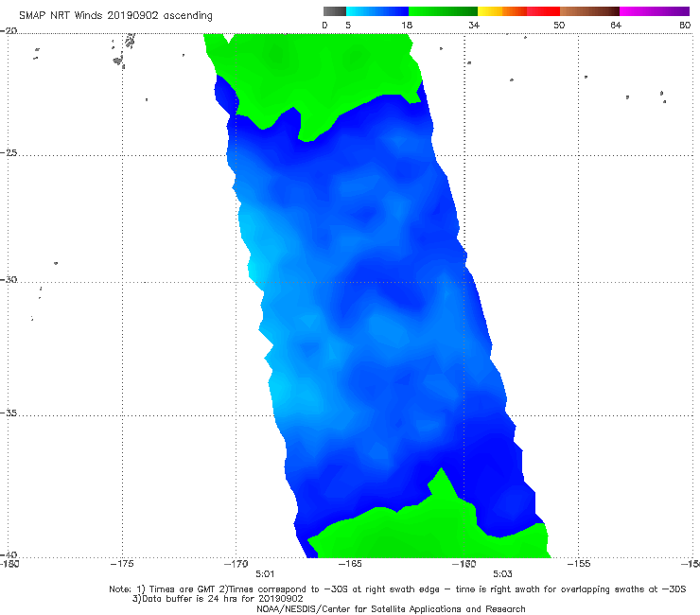Click the longitude label '-165'
Screen dimensions: 700x615
[350, 564]
